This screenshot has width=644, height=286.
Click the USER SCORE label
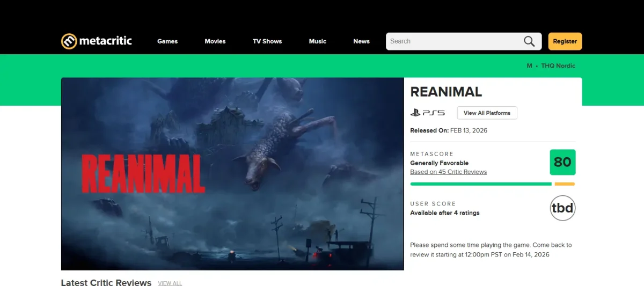(x=433, y=204)
